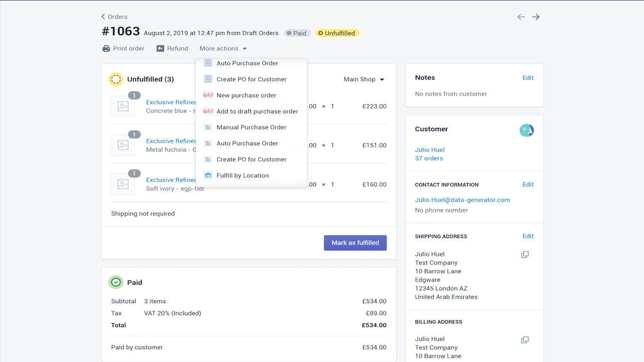The image size is (644, 362).
Task: Click the refund arrow icon
Action: coord(160,49)
